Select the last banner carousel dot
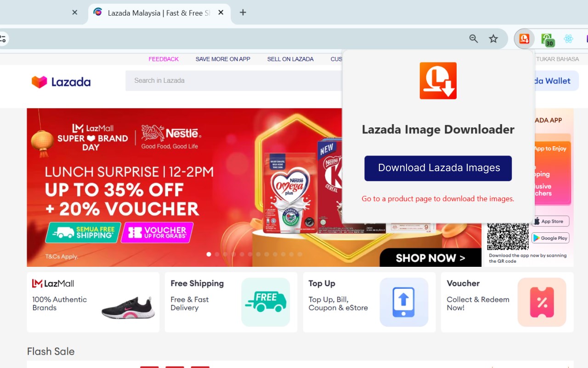This screenshot has height=368, width=588. (x=300, y=254)
